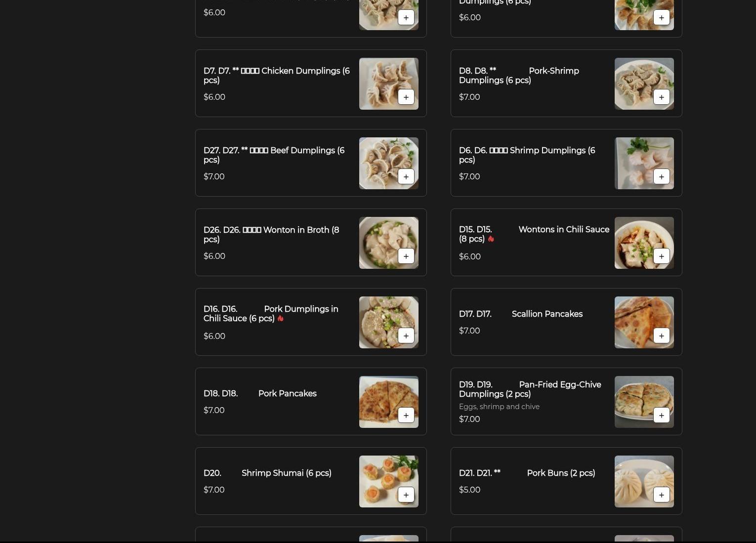This screenshot has width=756, height=543.
Task: Add D8 Pork-Shrimp Dumplings with plus button
Action: click(x=662, y=97)
